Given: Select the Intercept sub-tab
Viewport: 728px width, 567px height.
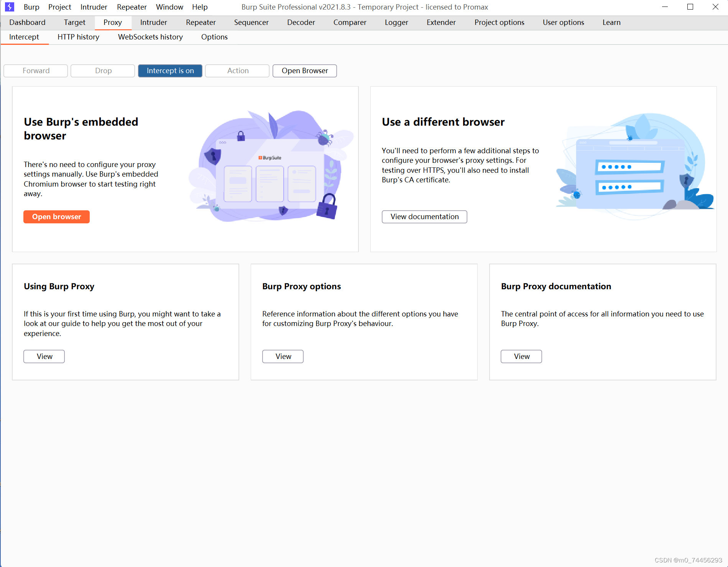Looking at the screenshot, I should pyautogui.click(x=24, y=37).
